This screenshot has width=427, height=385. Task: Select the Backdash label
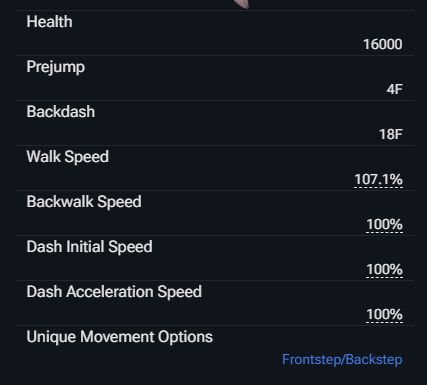tap(61, 112)
